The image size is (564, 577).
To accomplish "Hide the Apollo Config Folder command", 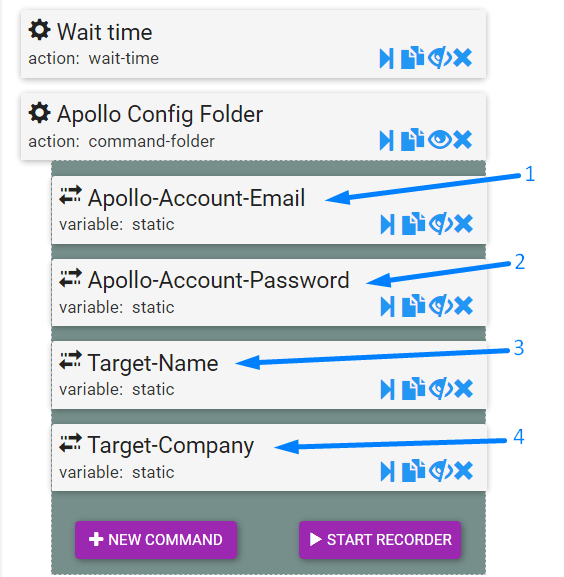I will coord(440,139).
